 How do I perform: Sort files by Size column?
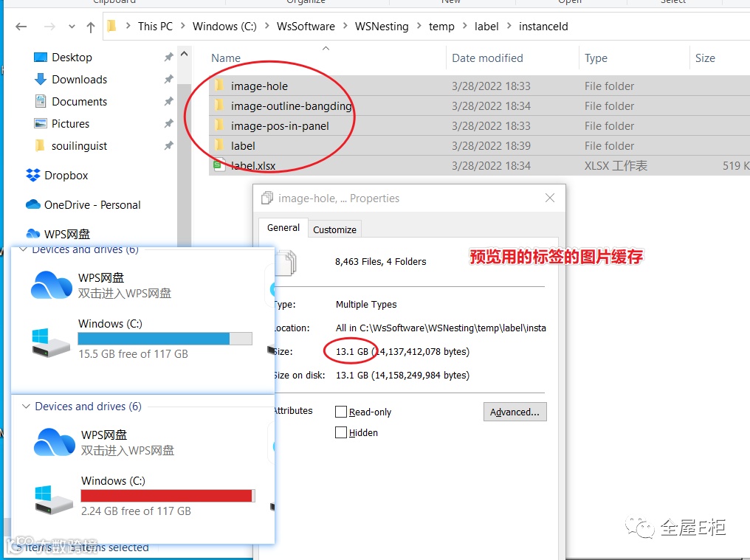coord(705,58)
